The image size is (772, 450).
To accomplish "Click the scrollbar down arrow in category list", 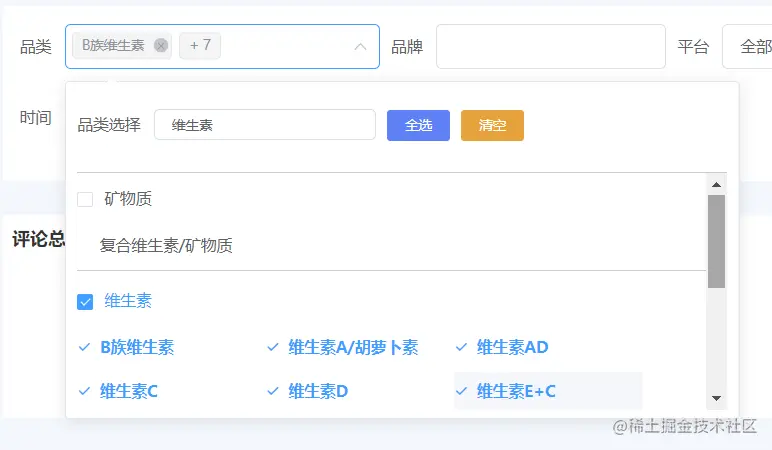I will 716,398.
